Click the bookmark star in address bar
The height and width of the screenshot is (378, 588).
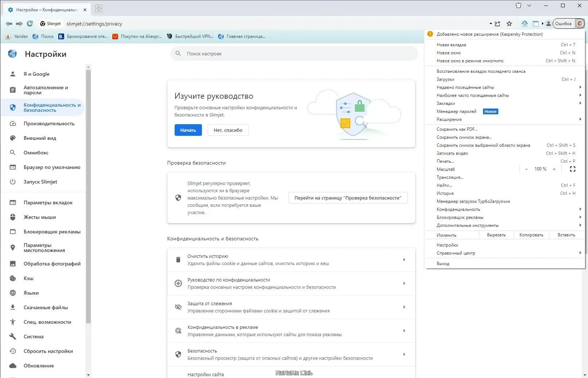(x=509, y=23)
